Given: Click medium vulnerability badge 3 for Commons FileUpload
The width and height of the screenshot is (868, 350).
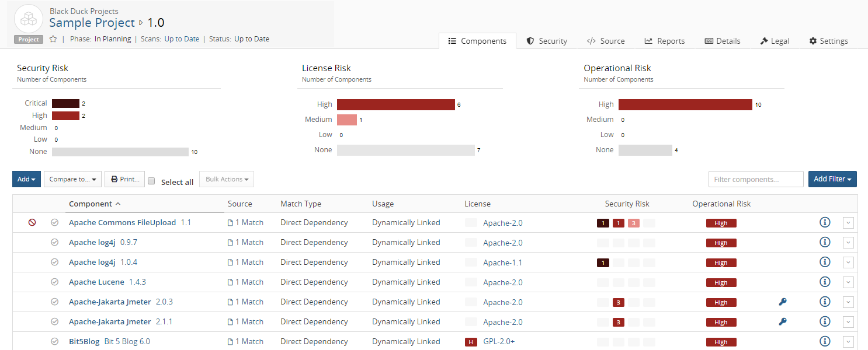Looking at the screenshot, I should [634, 223].
